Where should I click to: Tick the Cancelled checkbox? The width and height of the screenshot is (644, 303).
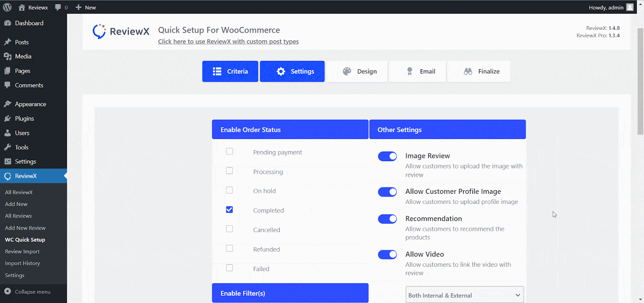[x=229, y=229]
